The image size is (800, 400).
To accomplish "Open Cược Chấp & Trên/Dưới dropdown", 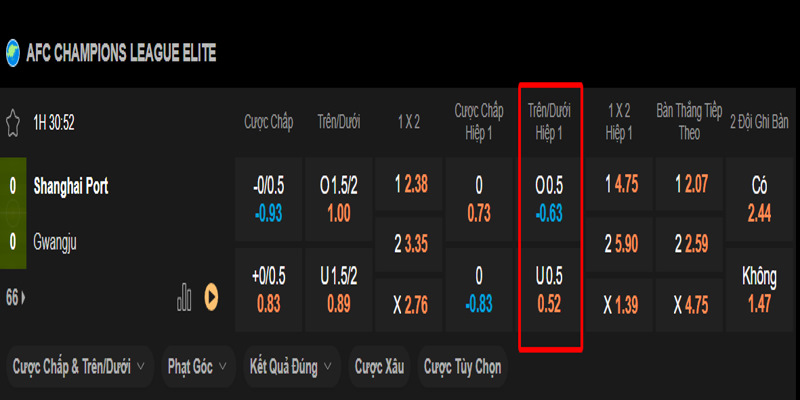I will click(80, 366).
